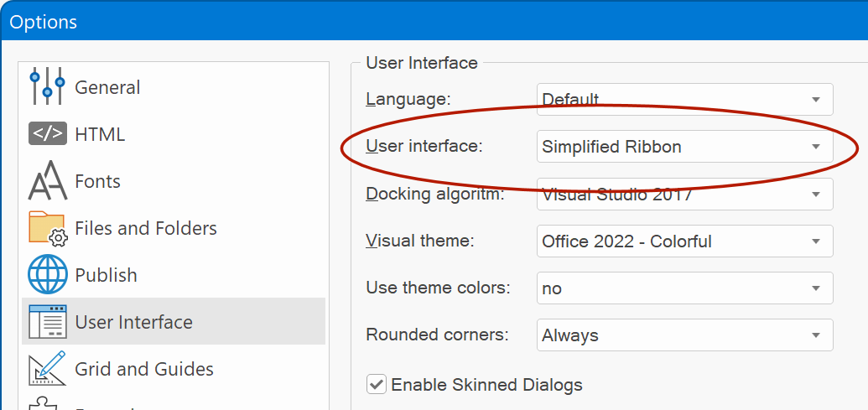
Task: Open the Fonts options page
Action: tap(97, 181)
